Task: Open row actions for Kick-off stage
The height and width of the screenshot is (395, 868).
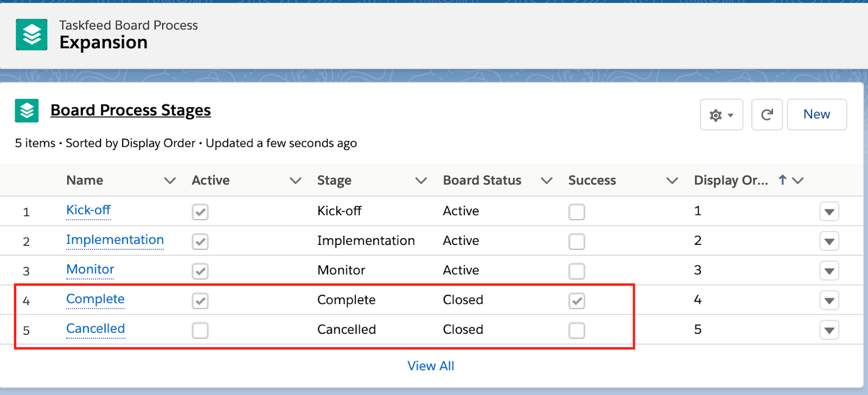Action: (x=829, y=212)
